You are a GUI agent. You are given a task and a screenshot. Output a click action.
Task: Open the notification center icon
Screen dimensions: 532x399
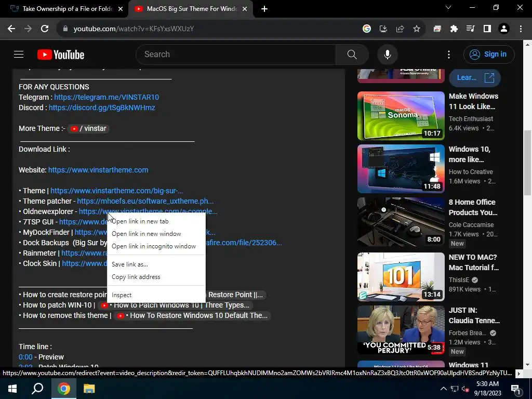coord(516,389)
